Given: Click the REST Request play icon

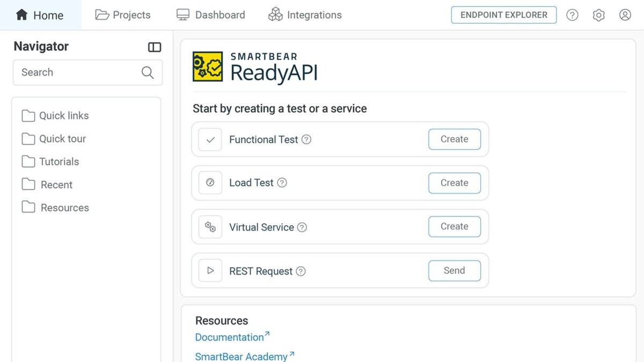Looking at the screenshot, I should (x=210, y=271).
